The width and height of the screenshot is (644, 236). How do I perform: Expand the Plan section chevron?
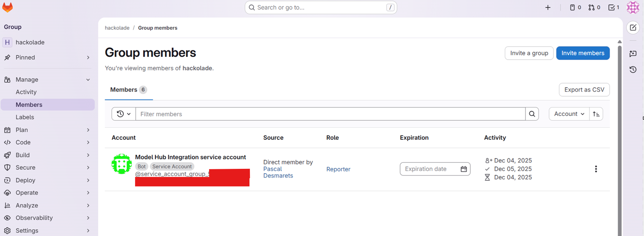pyautogui.click(x=88, y=130)
